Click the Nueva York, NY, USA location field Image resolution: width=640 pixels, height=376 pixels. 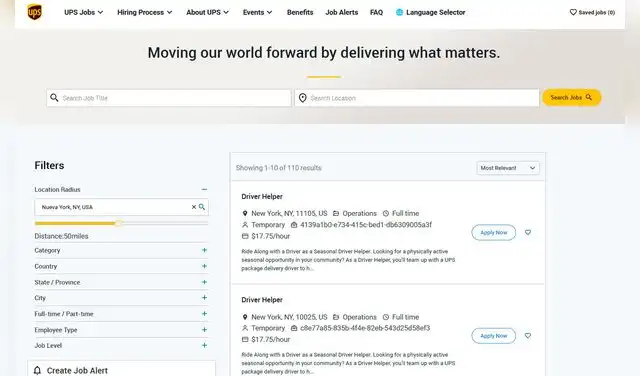(x=121, y=207)
